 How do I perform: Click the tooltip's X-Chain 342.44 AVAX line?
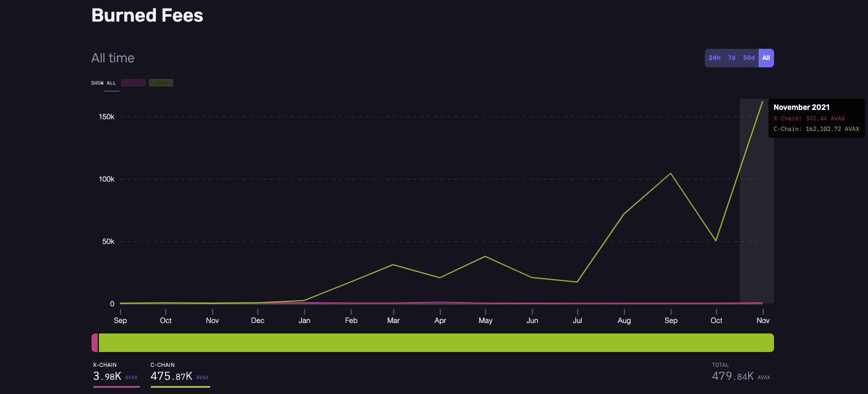pyautogui.click(x=809, y=119)
